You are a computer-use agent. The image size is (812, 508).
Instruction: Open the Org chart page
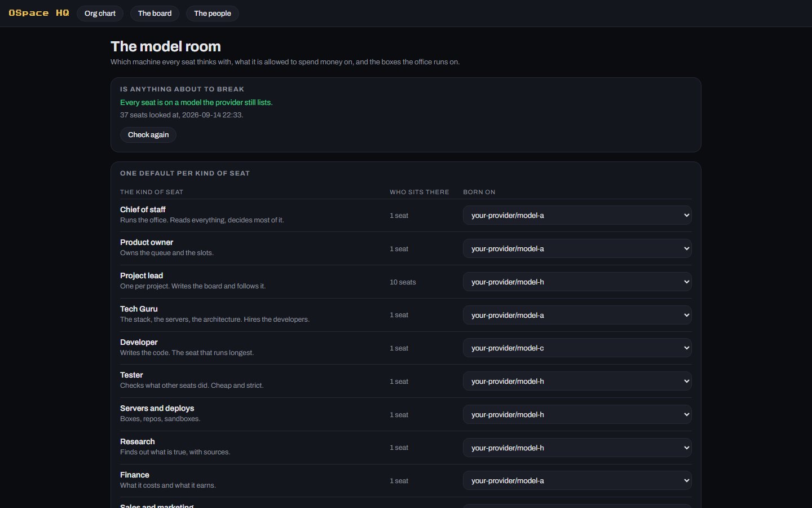click(100, 14)
